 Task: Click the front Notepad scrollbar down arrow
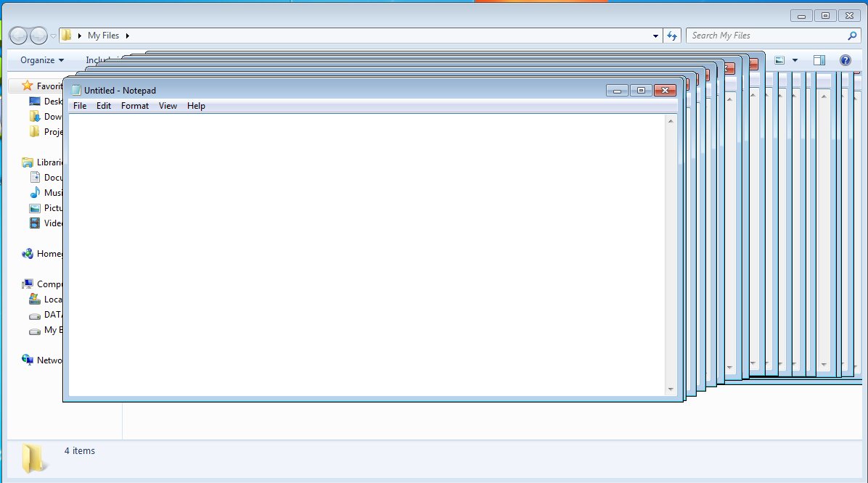(x=671, y=389)
